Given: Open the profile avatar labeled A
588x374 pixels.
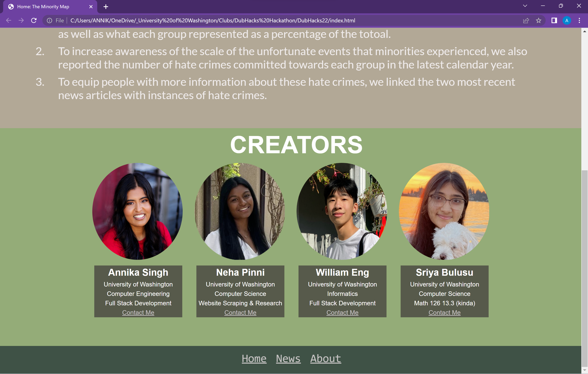Looking at the screenshot, I should pos(567,21).
